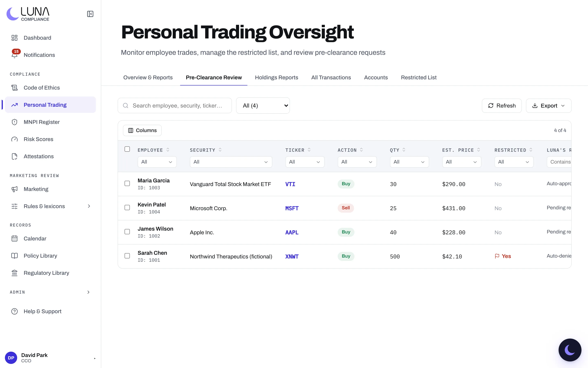Open the Dashboard grid icon
The height and width of the screenshot is (368, 588).
click(x=14, y=38)
